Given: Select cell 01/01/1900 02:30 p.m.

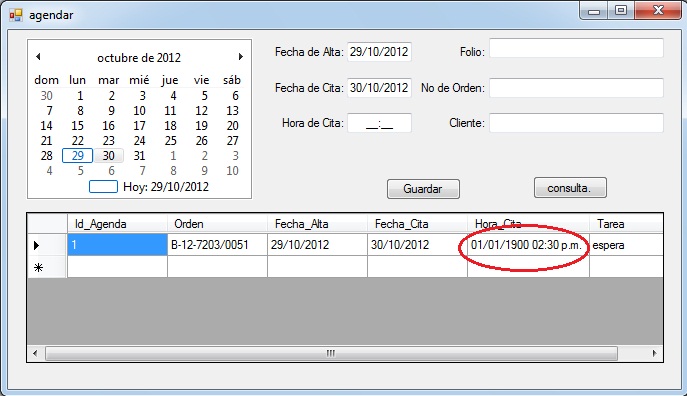Looking at the screenshot, I should 528,245.
